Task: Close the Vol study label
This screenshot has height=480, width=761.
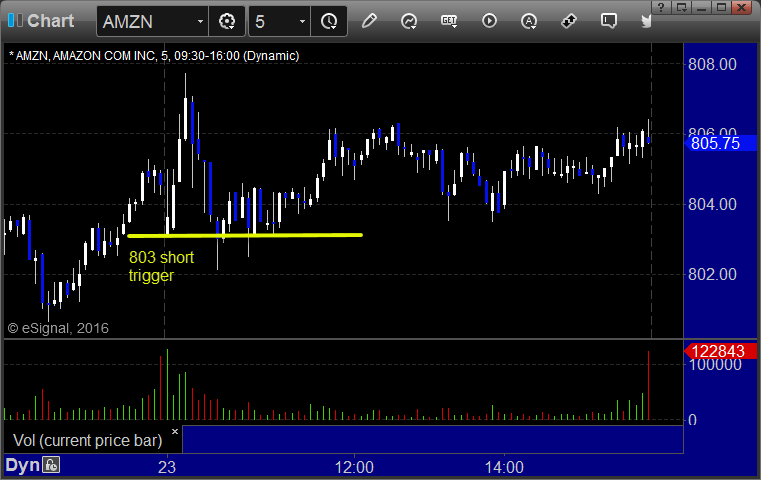Action: (x=175, y=431)
